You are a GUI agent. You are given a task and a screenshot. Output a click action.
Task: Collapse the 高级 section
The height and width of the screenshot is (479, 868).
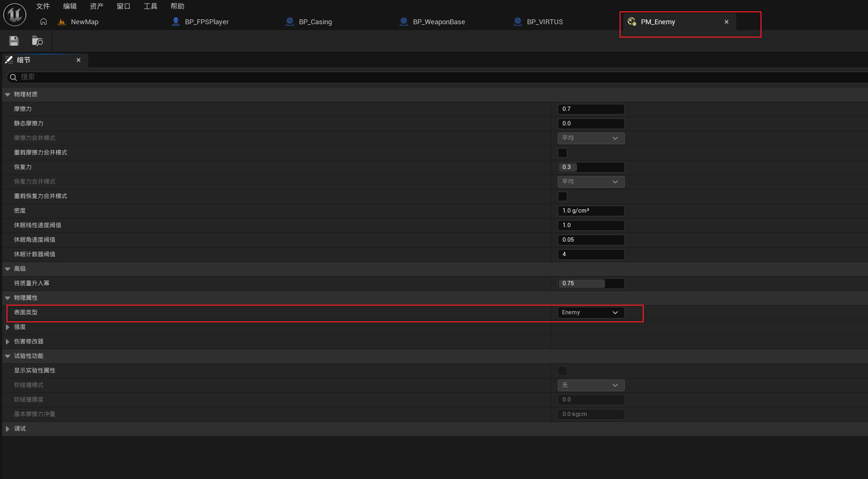8,269
